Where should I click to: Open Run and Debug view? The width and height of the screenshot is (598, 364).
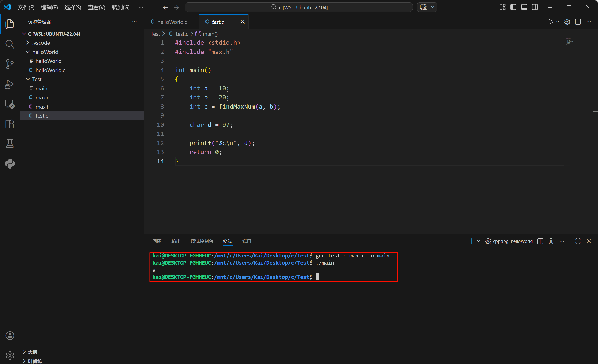coord(10,84)
